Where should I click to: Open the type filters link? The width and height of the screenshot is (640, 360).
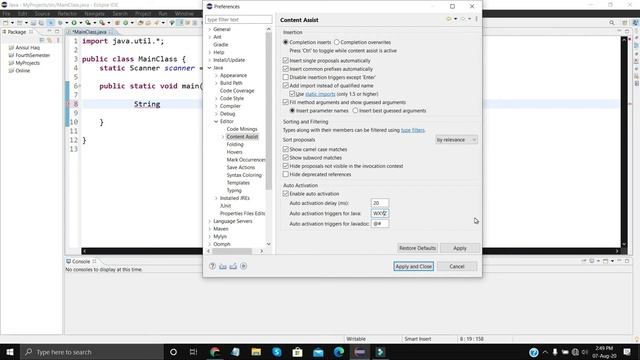tap(413, 130)
